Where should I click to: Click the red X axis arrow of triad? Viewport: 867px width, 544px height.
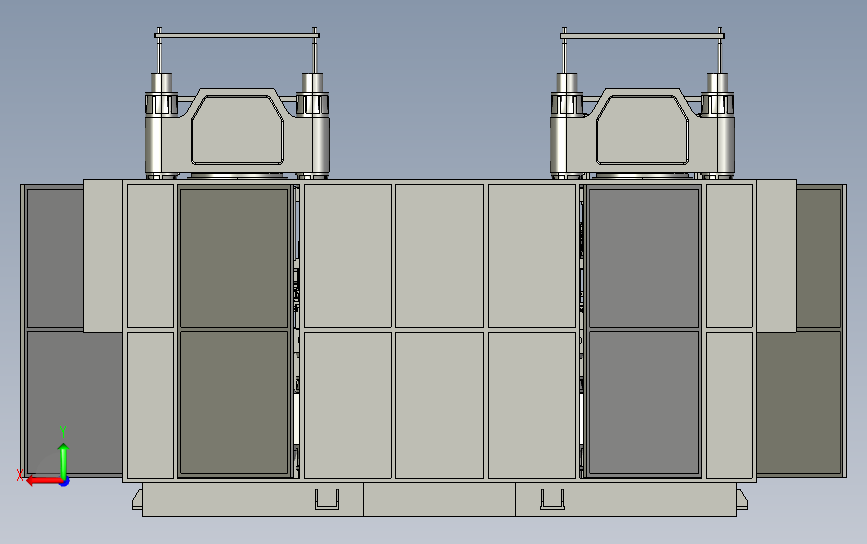click(x=43, y=480)
